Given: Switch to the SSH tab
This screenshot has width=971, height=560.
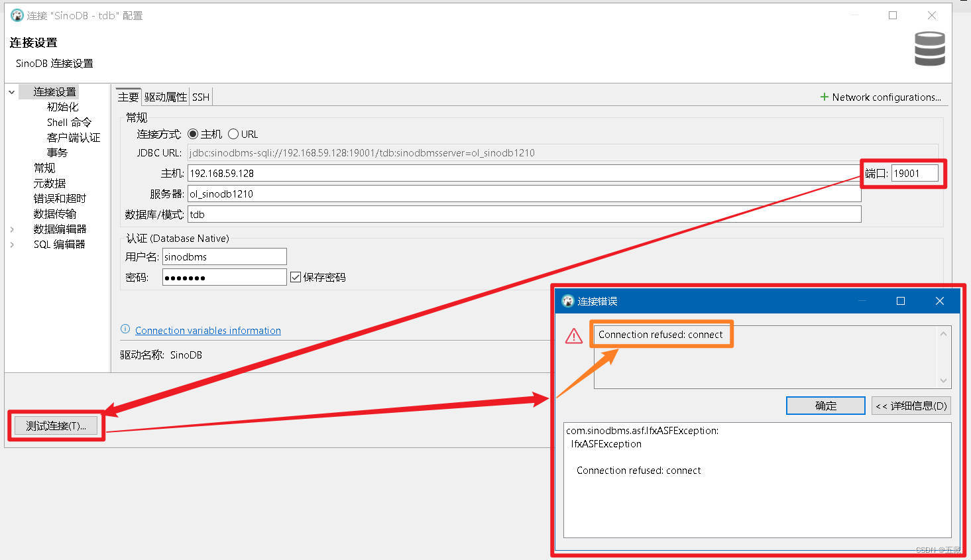Looking at the screenshot, I should point(201,97).
